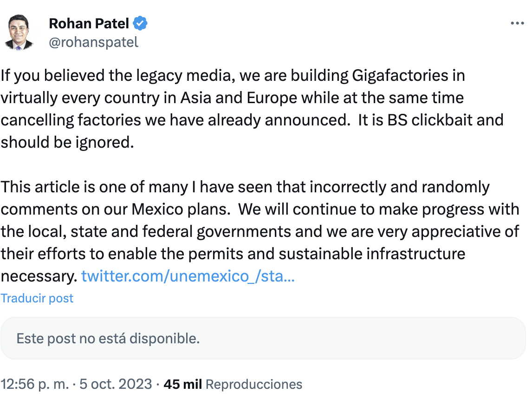Click the Reproducciones label

pyautogui.click(x=254, y=384)
